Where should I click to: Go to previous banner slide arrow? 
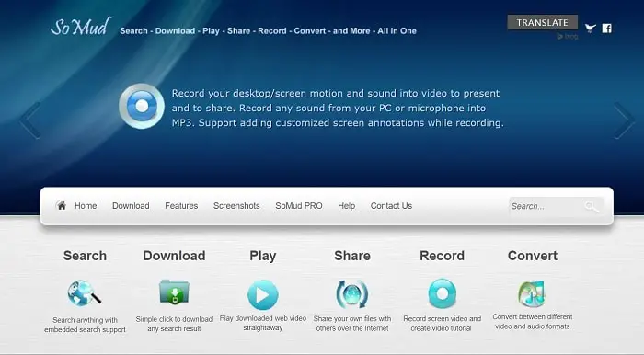pyautogui.click(x=30, y=120)
